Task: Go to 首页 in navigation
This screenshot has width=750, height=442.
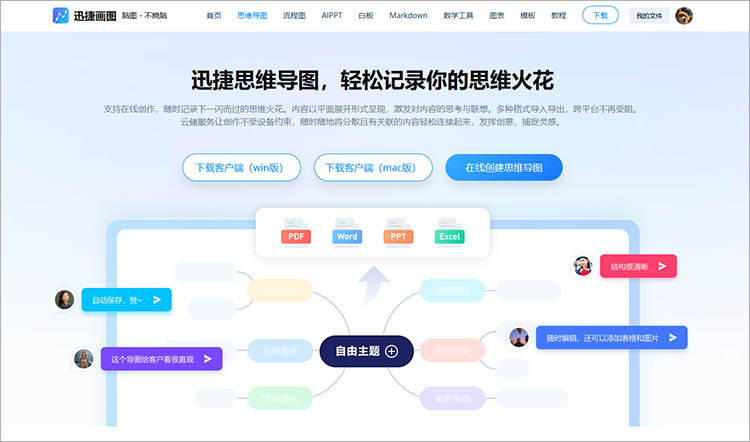Action: [x=214, y=15]
